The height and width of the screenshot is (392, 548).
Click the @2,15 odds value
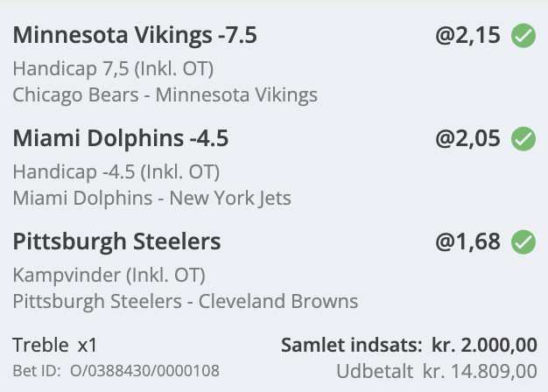(468, 35)
